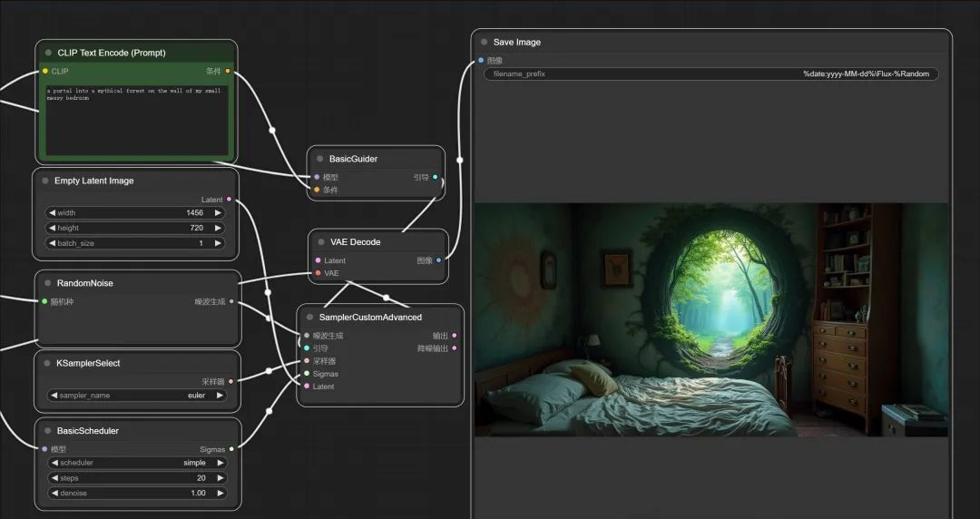Screen dimensions: 980x519
Task: Open the sampler_name dropdown set to euler
Action: click(136, 396)
